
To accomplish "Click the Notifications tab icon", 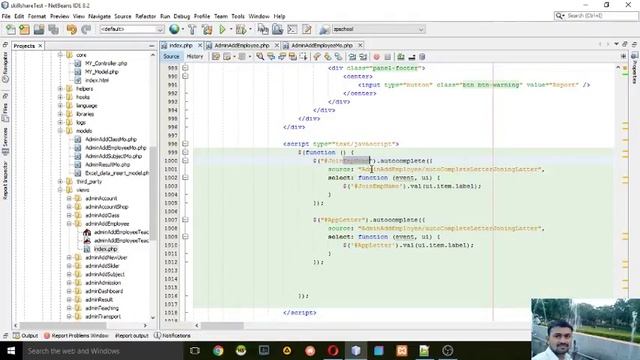I will [x=157, y=336].
